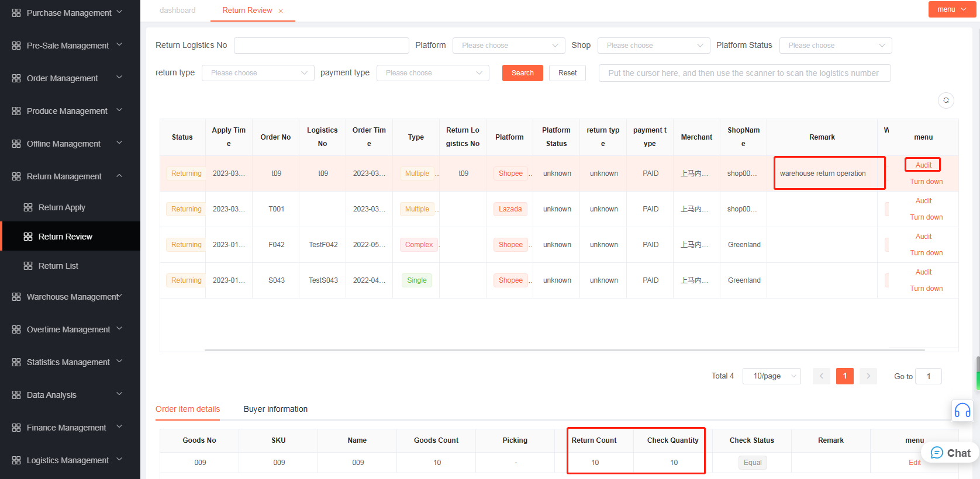The image size is (980, 479).
Task: Open the Platform dropdown
Action: click(x=509, y=46)
